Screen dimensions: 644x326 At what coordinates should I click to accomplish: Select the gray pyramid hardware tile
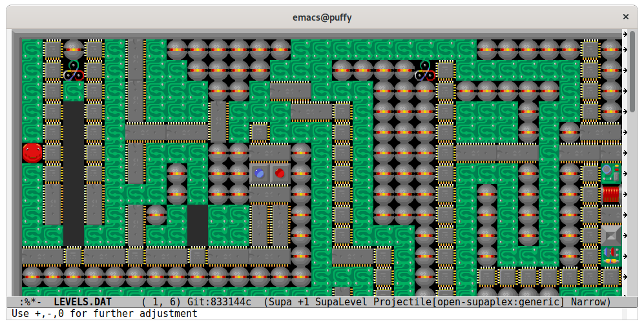tap(611, 235)
